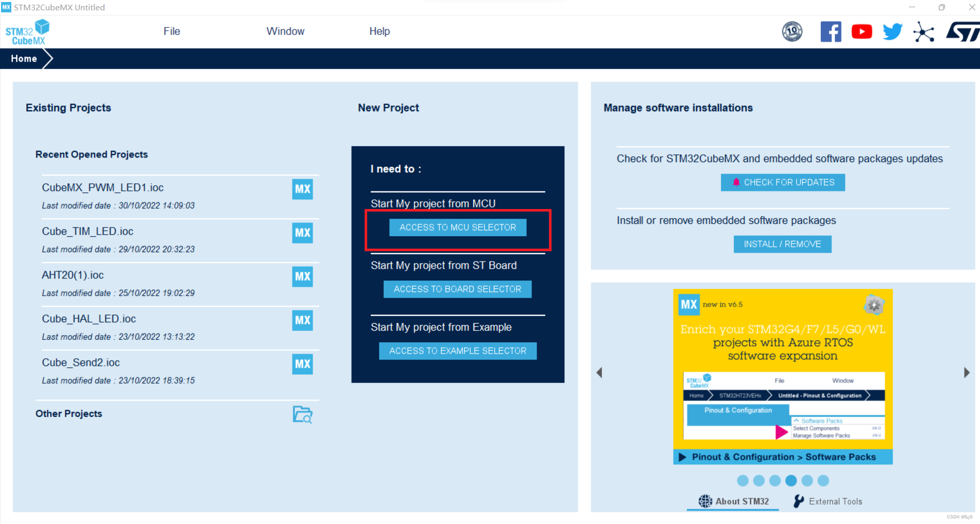This screenshot has width=980, height=524.
Task: Click INSTALL / REMOVE button
Action: point(782,244)
